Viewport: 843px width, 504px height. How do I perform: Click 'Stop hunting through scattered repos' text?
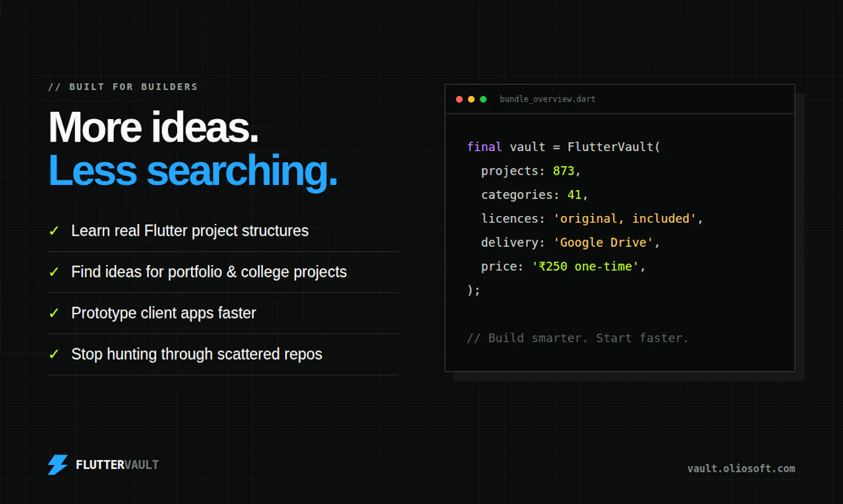coord(197,354)
